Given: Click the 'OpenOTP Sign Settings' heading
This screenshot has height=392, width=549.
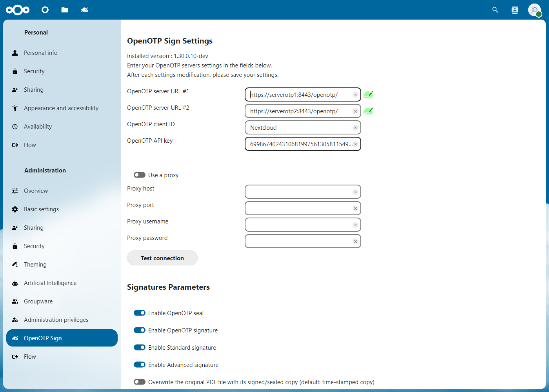Looking at the screenshot, I should point(170,41).
